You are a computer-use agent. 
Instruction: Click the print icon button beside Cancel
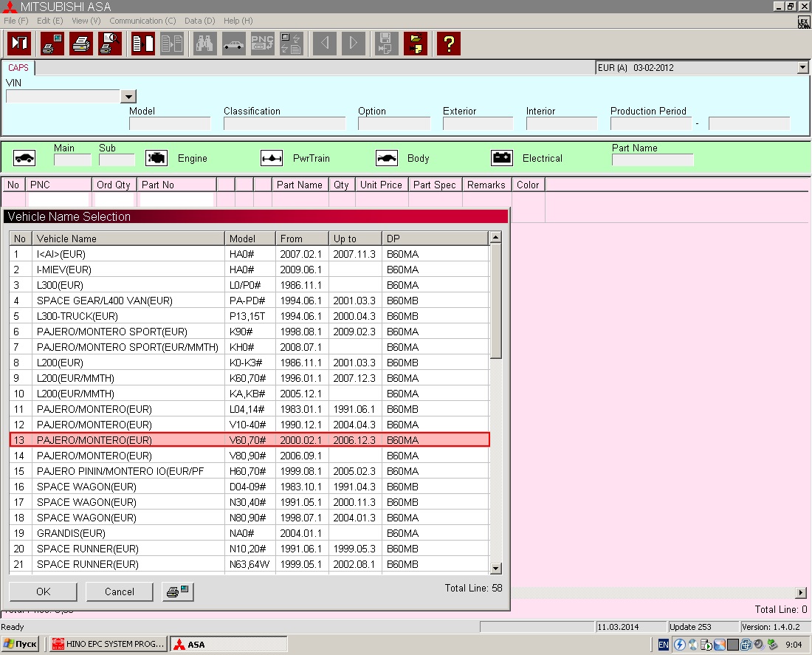(x=178, y=591)
